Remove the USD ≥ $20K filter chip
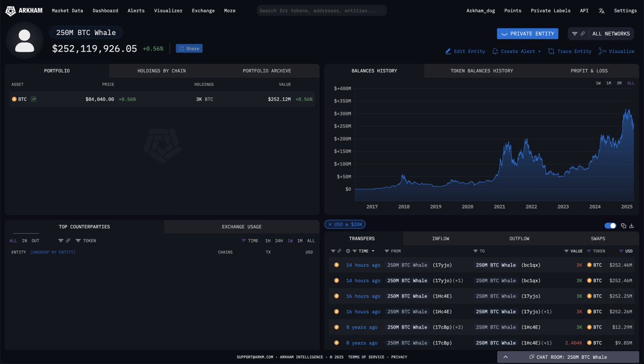The image size is (644, 364). (x=331, y=224)
